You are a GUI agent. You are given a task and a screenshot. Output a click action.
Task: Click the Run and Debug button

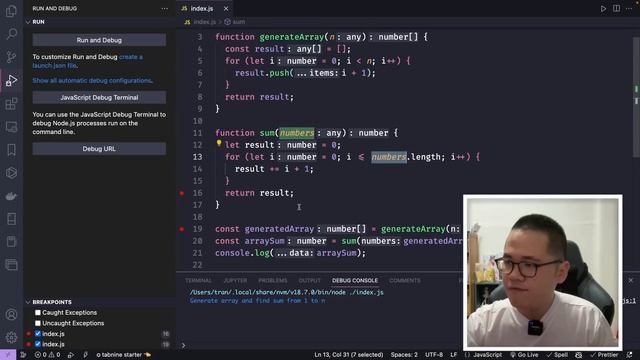click(x=99, y=40)
